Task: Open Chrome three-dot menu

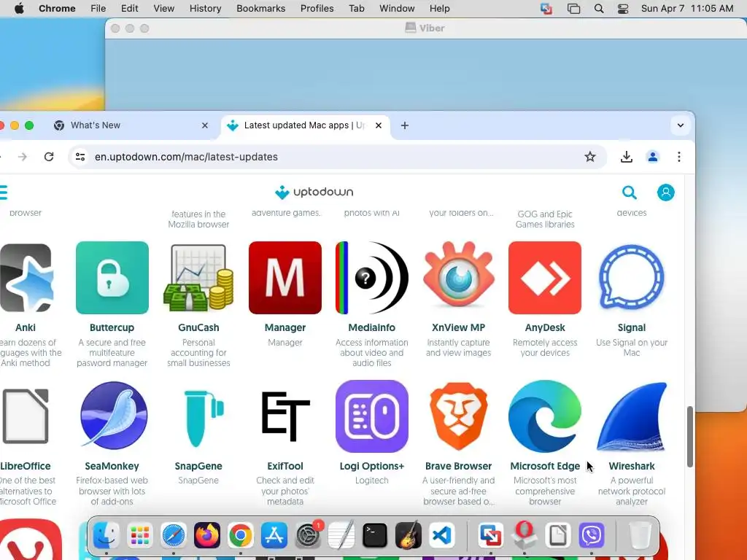Action: 679,157
